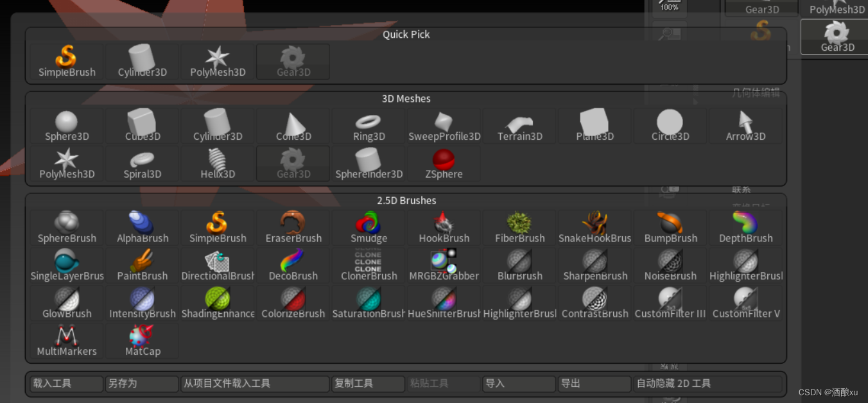Select the Smudge brush
Image resolution: width=868 pixels, height=403 pixels.
pos(369,228)
